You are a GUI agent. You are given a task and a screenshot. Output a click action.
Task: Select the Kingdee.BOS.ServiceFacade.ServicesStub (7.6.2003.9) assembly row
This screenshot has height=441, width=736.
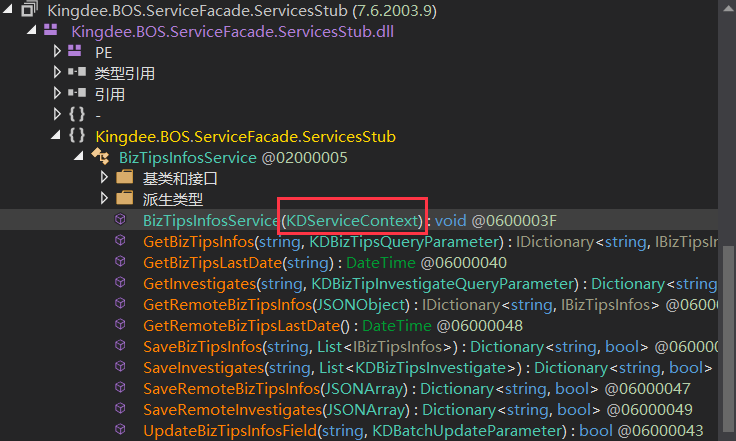coord(242,10)
